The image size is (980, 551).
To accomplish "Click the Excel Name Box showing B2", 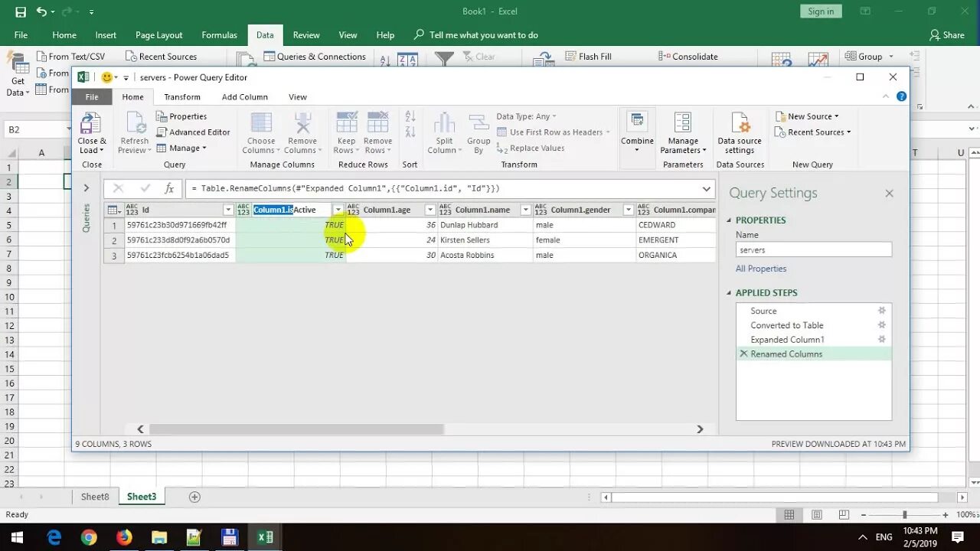I will pos(37,129).
